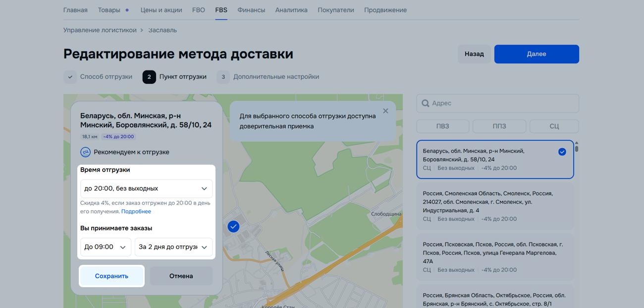644x308 pixels.
Task: Open the Подробнее discount link
Action: tap(136, 211)
